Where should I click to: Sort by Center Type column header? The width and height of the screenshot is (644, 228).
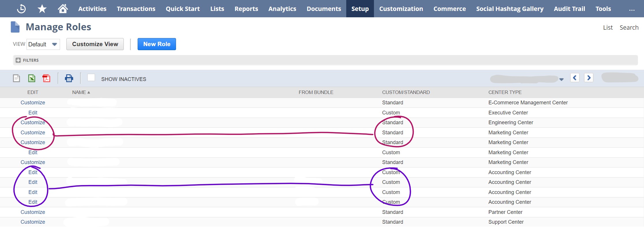pos(505,92)
